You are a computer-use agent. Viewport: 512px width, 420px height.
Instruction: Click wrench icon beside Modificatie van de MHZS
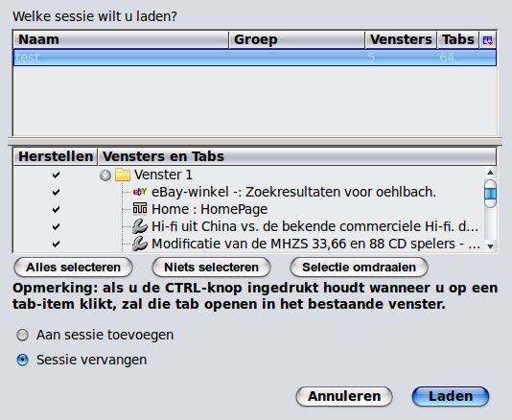[x=140, y=244]
